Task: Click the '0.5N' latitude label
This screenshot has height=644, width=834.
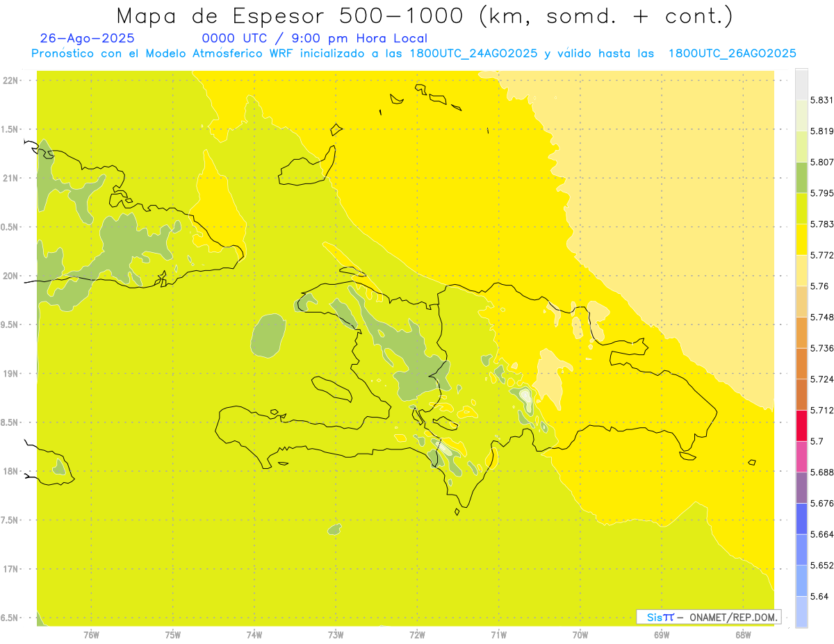Action: tap(10, 227)
